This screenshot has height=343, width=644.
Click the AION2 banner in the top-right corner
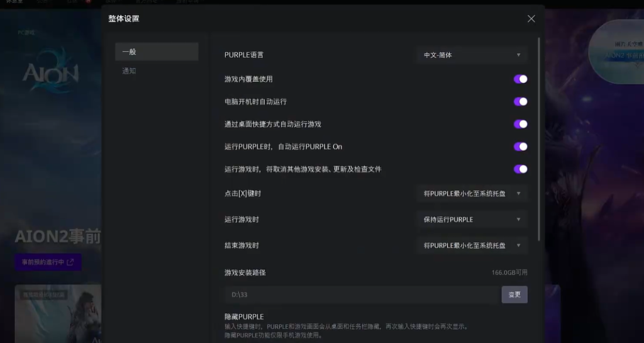615,50
